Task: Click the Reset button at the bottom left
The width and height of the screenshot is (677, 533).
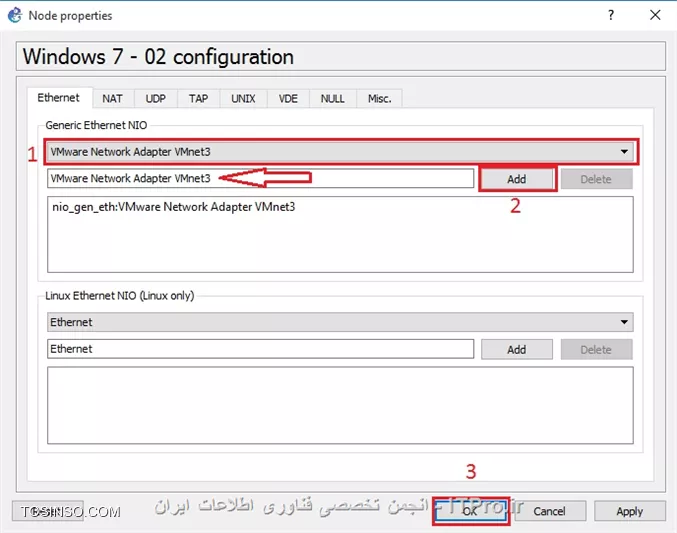Action: tap(47, 511)
